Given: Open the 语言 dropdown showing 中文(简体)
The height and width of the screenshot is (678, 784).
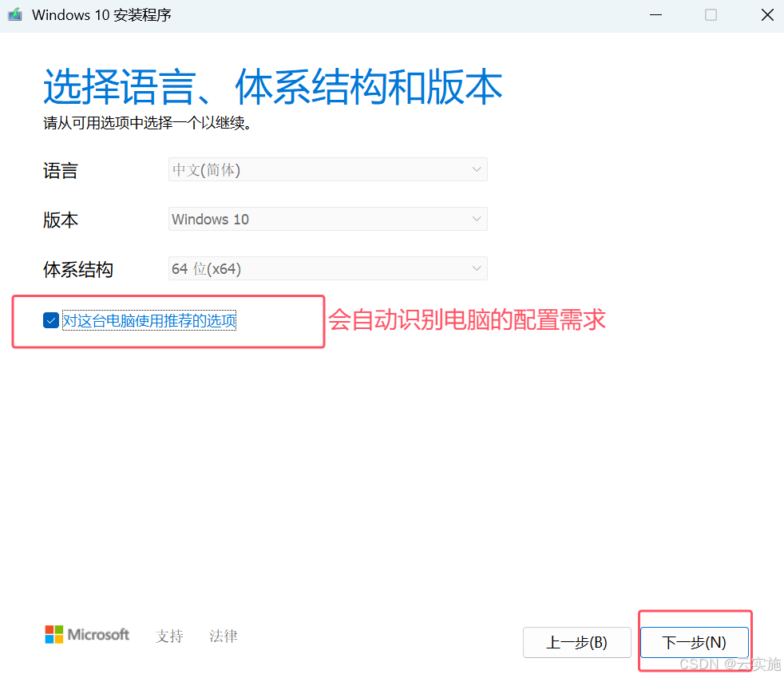Looking at the screenshot, I should click(x=327, y=169).
